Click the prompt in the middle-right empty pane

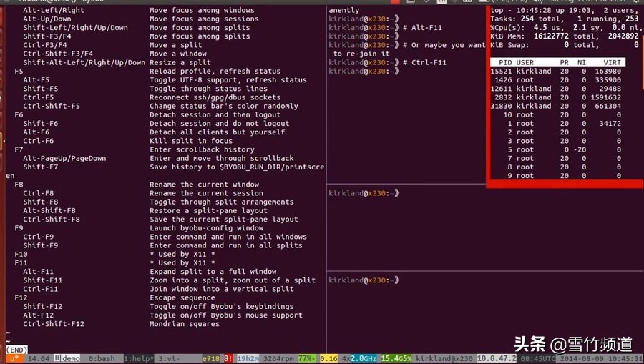[x=364, y=193]
